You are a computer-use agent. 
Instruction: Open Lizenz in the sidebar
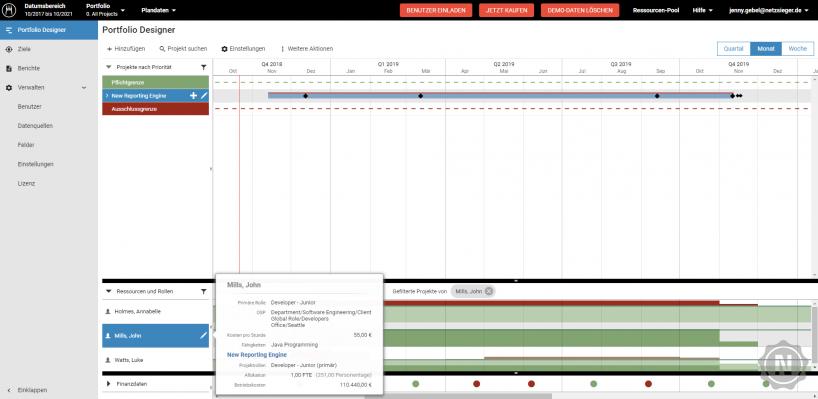point(26,184)
